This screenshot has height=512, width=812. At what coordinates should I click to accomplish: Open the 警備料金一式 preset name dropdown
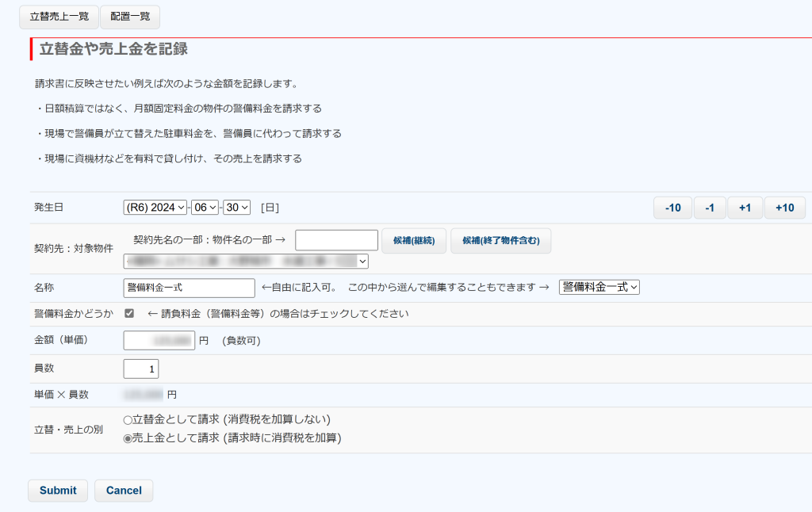click(x=599, y=288)
